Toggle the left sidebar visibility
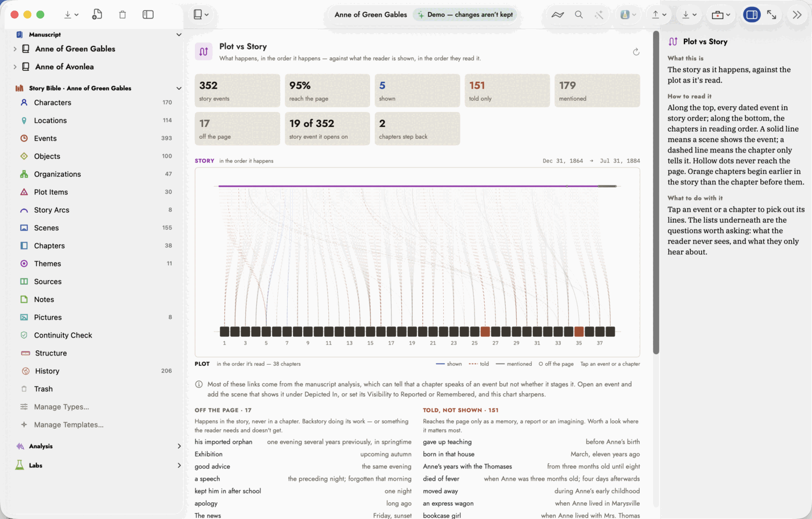The height and width of the screenshot is (519, 812). click(148, 14)
